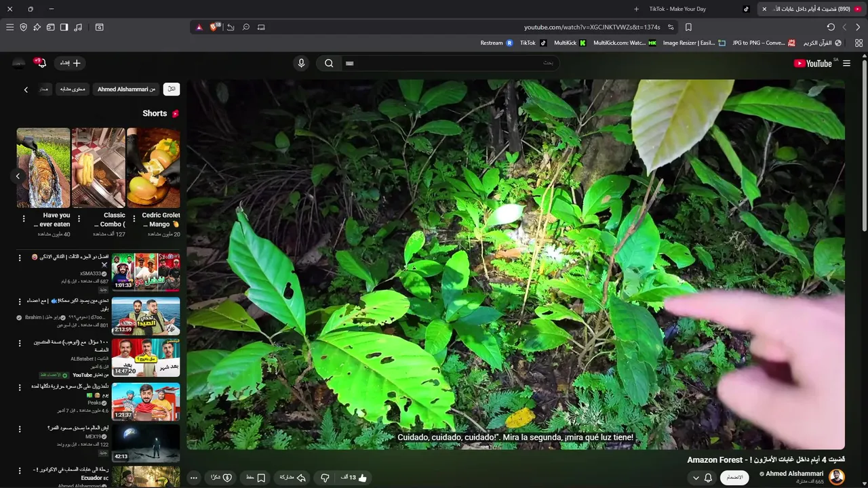The width and height of the screenshot is (868, 488).
Task: Open the YouTube account avatar menu
Action: click(18, 63)
